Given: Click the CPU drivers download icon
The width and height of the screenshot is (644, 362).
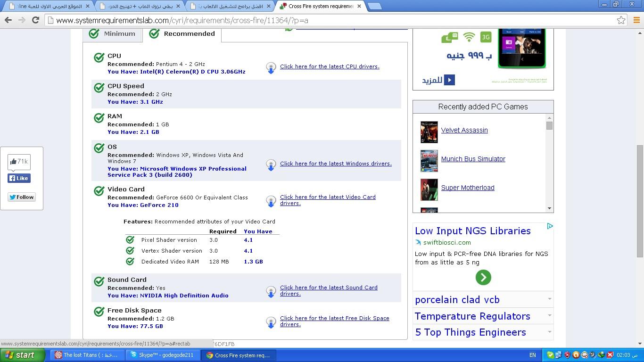Looking at the screenshot, I should tap(271, 68).
